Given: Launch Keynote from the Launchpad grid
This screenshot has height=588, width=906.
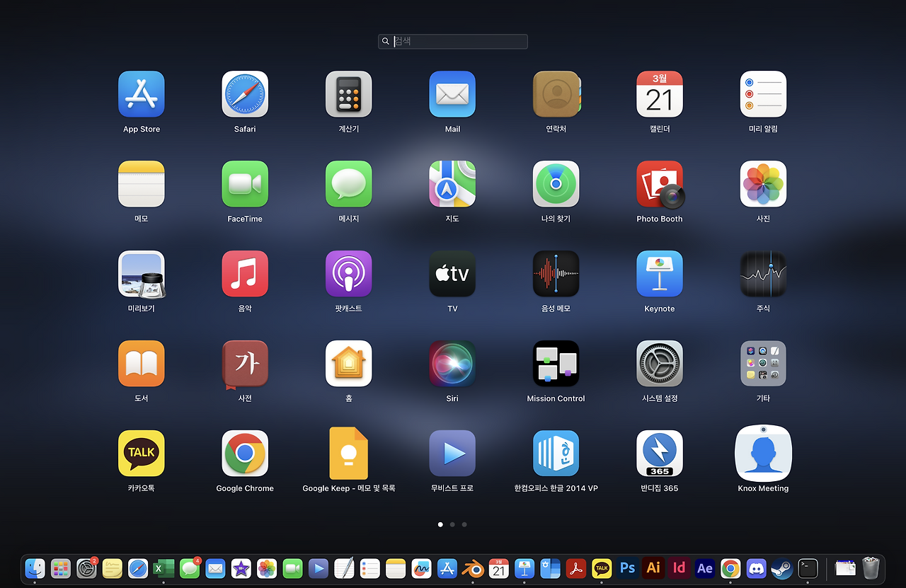Looking at the screenshot, I should point(660,274).
